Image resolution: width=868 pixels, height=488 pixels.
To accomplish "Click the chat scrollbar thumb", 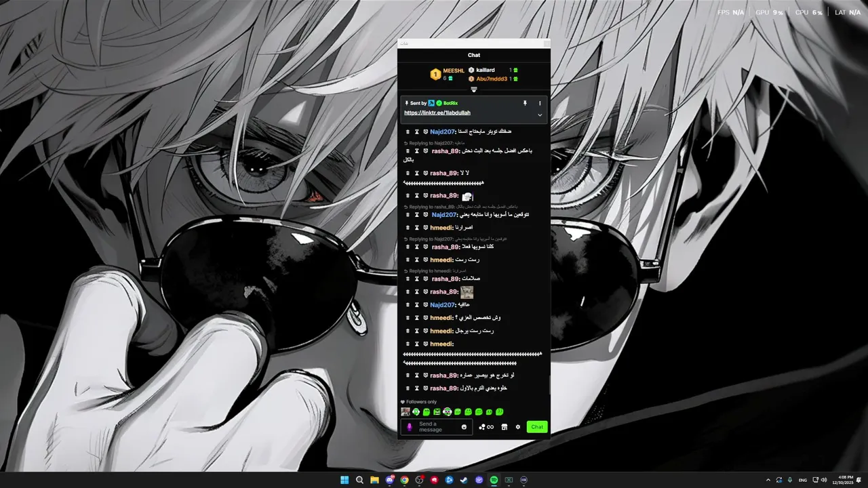I will [x=549, y=385].
